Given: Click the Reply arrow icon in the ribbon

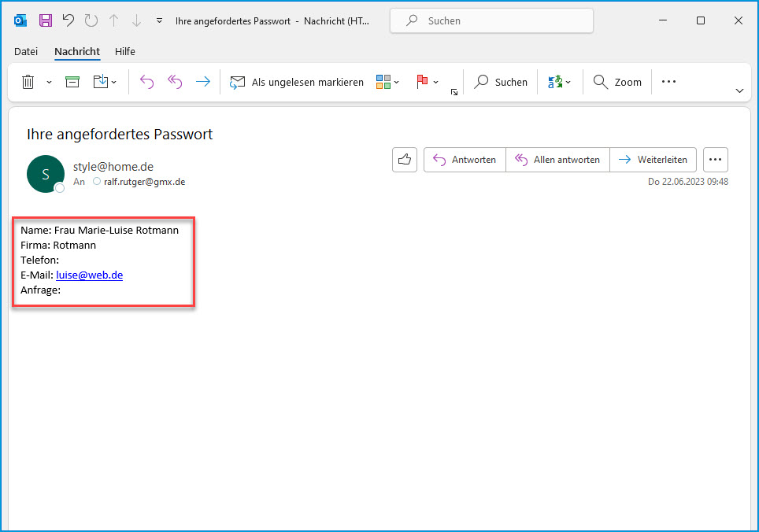Looking at the screenshot, I should pyautogui.click(x=146, y=82).
